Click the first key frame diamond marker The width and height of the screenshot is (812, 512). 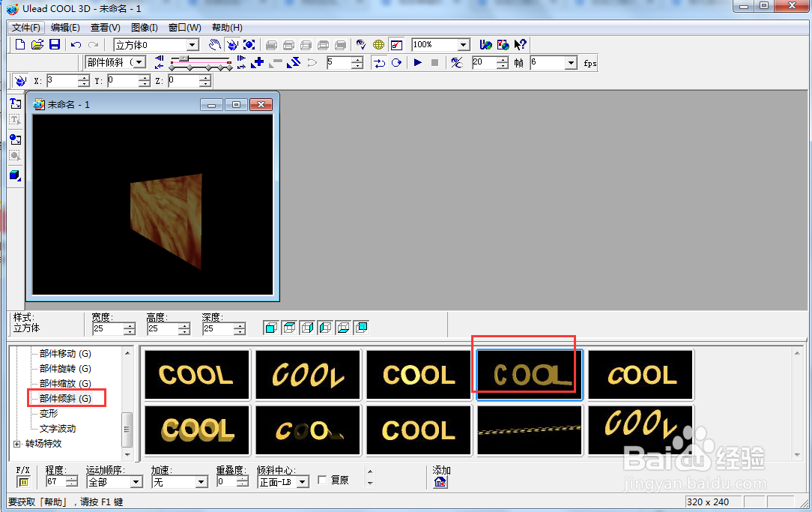coord(172,68)
